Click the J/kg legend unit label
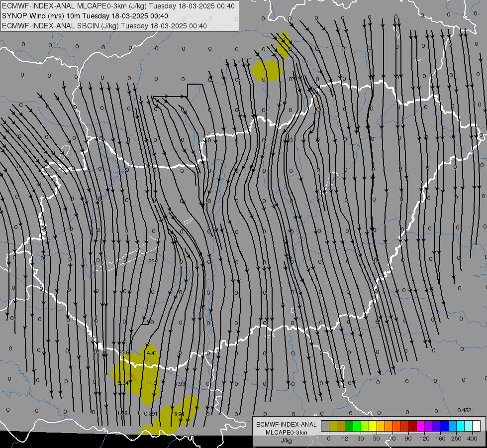Image resolution: width=487 pixels, height=448 pixels. point(286,441)
